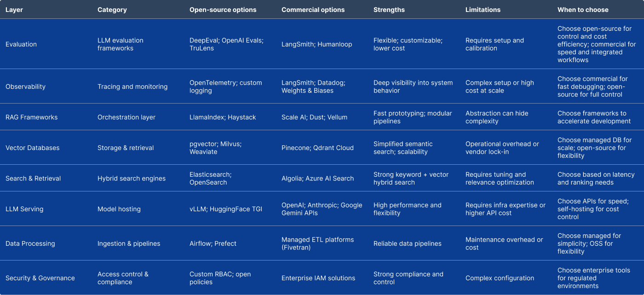Click 'Requires tuning and relevance optimization' cell
The height and width of the screenshot is (295, 644).
click(x=500, y=179)
